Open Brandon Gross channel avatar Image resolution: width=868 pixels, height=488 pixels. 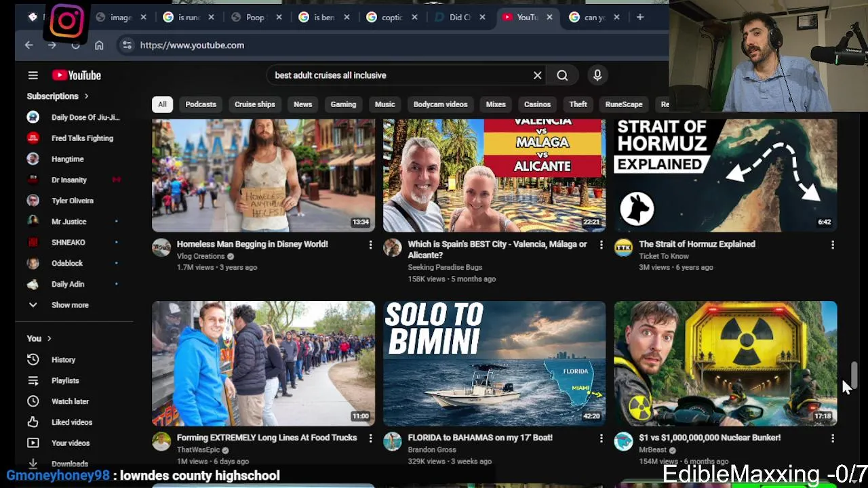pos(393,442)
